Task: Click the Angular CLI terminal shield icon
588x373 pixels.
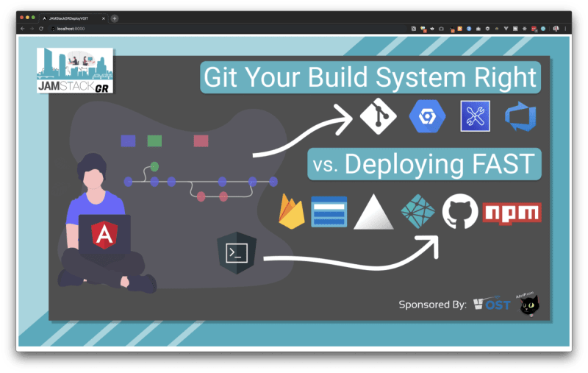Action: [237, 252]
